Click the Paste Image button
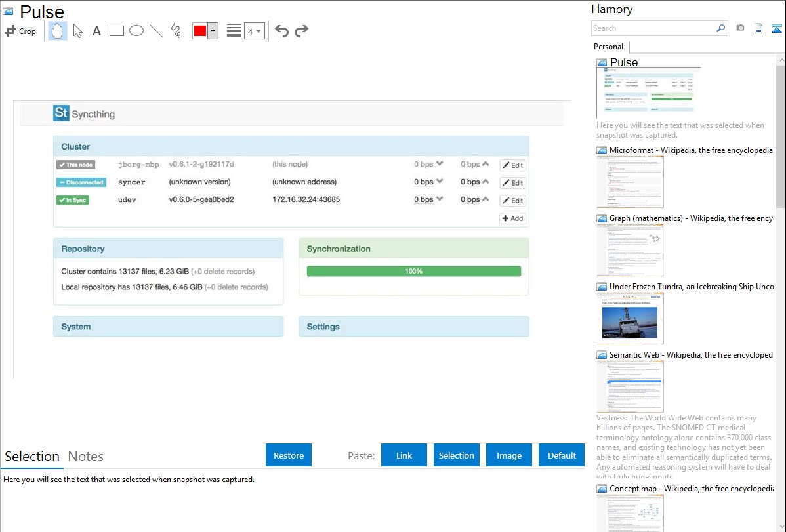 click(508, 455)
